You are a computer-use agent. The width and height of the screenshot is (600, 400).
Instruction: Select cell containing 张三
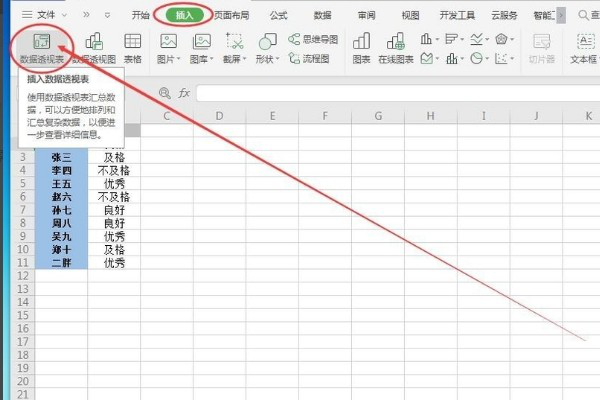(x=61, y=157)
